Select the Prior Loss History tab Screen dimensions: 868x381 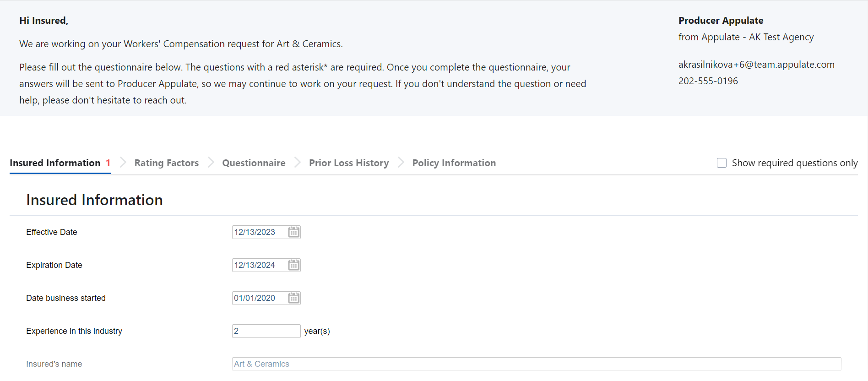click(x=348, y=163)
